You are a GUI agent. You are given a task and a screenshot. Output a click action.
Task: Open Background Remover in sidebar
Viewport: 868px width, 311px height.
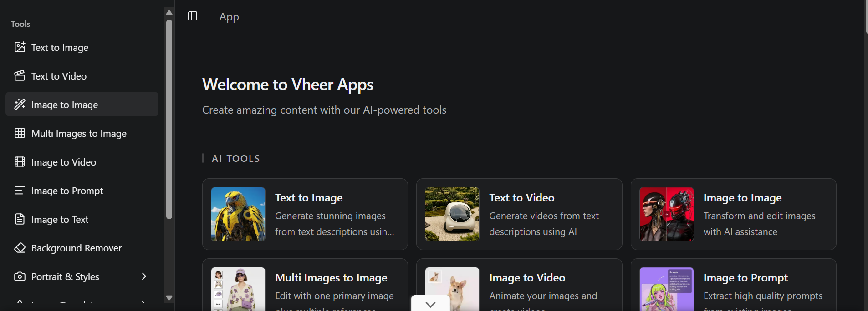(x=82, y=248)
